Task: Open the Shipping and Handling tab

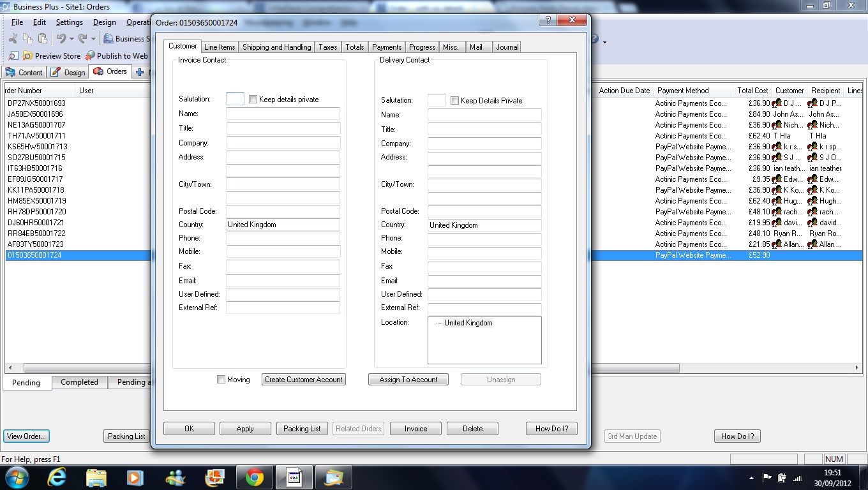Action: [x=276, y=47]
